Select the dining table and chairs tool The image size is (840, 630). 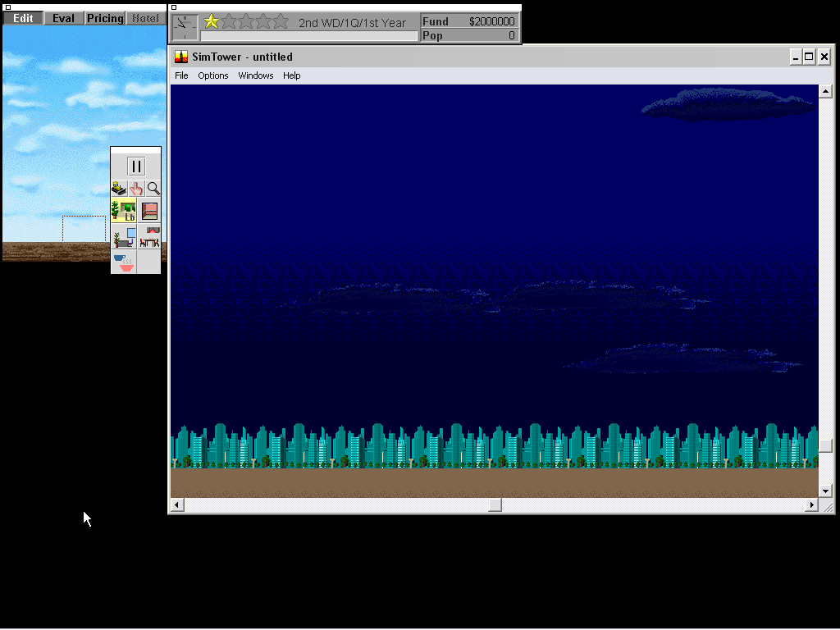coord(149,236)
